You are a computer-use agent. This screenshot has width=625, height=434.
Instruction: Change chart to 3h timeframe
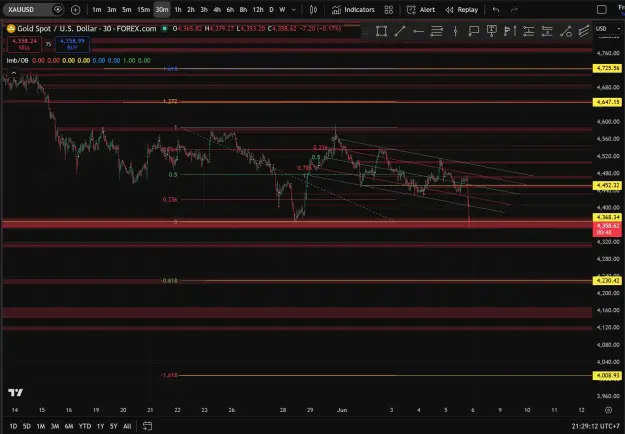click(x=204, y=10)
